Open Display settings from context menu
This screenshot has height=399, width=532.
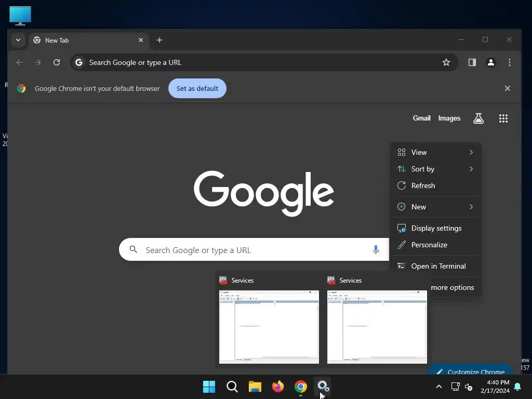pyautogui.click(x=436, y=229)
